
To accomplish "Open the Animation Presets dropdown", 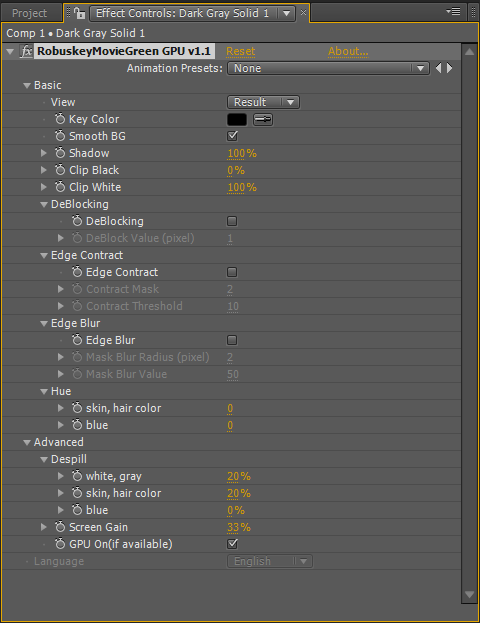I will click(328, 68).
